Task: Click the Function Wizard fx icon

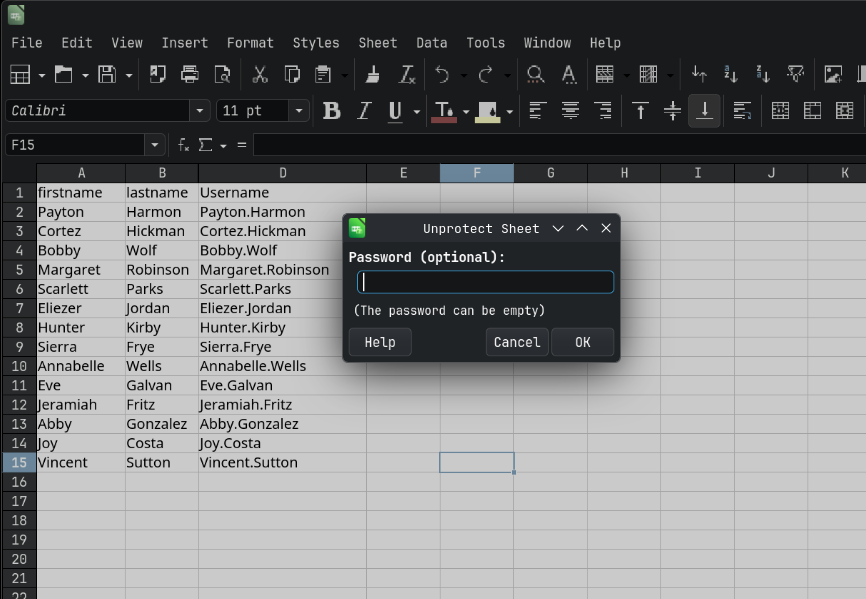Action: click(183, 145)
